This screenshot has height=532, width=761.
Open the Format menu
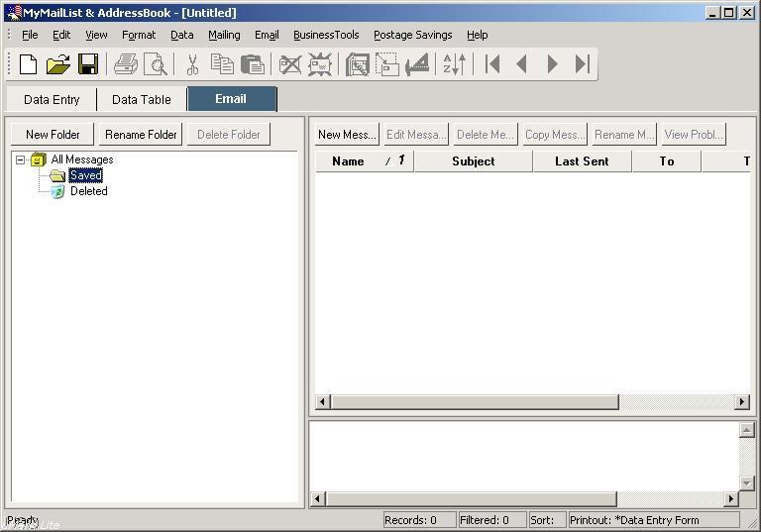(x=139, y=35)
